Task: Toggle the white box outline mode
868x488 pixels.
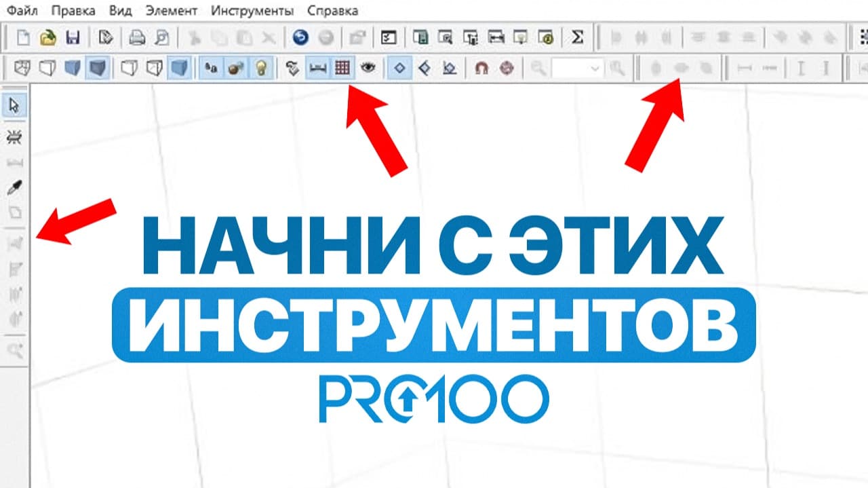Action: [130, 68]
